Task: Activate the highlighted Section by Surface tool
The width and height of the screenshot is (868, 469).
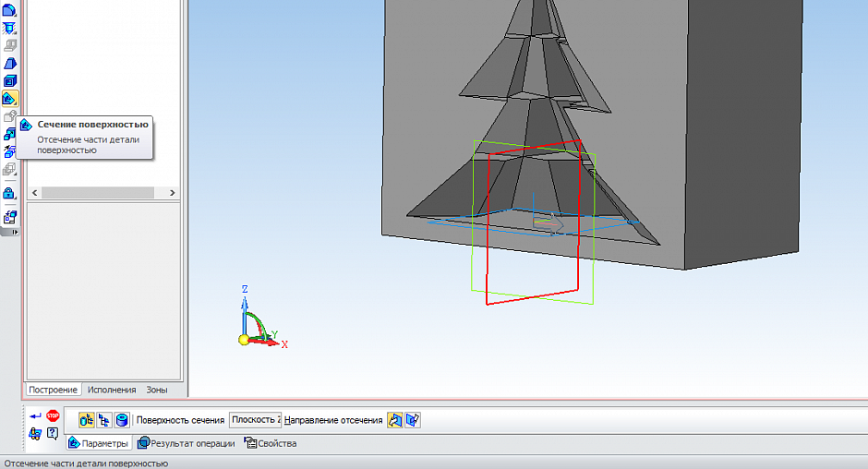Action: point(9,99)
